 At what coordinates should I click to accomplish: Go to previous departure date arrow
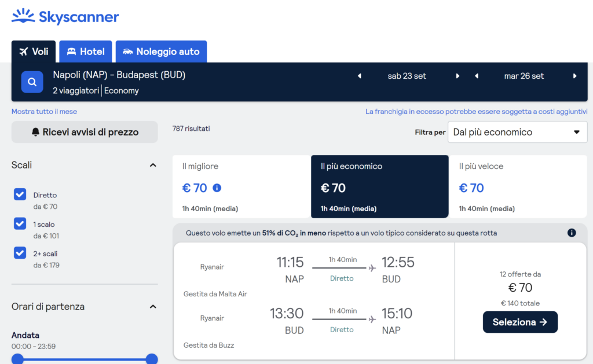click(x=359, y=76)
